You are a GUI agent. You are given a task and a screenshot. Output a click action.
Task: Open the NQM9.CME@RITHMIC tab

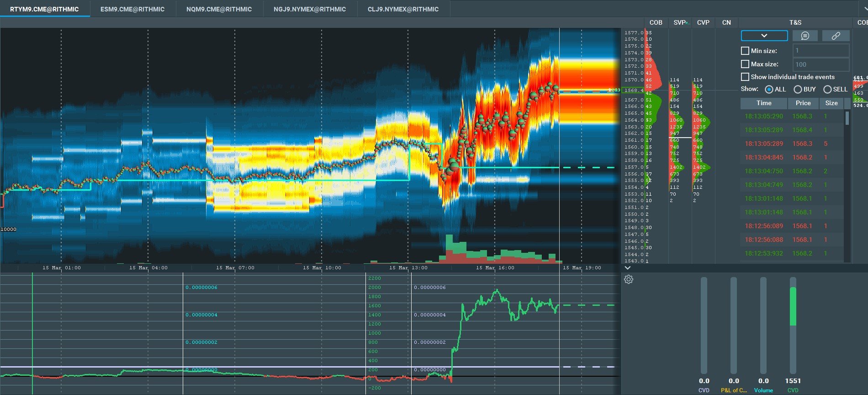tap(219, 9)
